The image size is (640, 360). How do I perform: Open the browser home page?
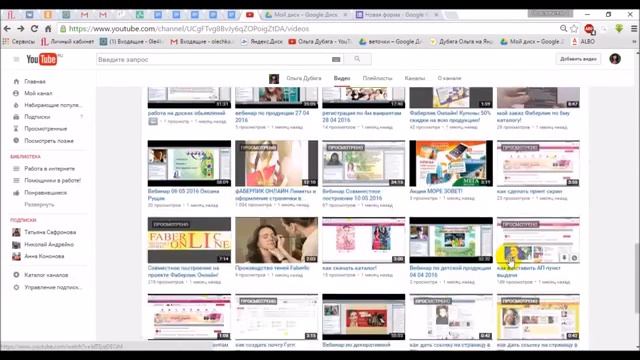click(x=48, y=29)
